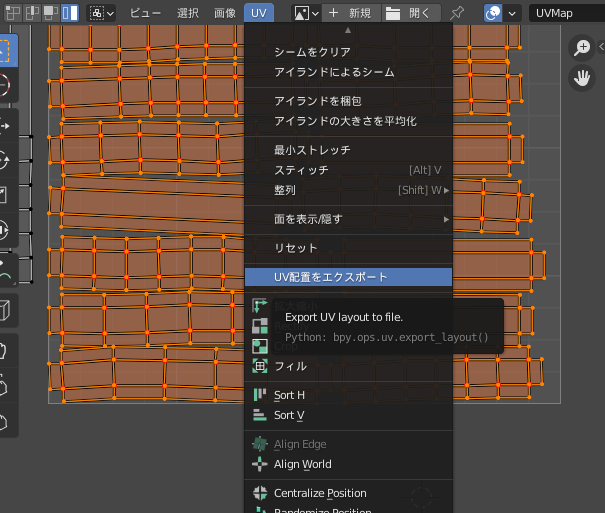This screenshot has height=513, width=605.
Task: Click the UVMap active UV field
Action: [x=566, y=13]
